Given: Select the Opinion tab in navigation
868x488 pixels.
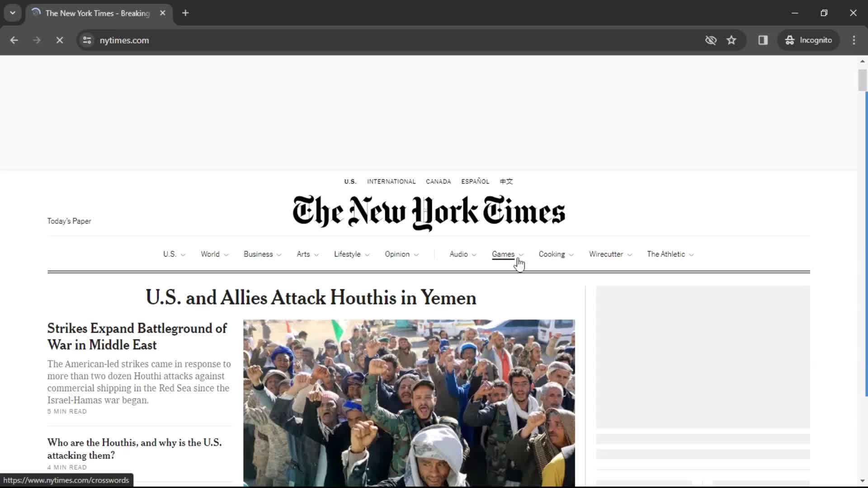Looking at the screenshot, I should click(x=397, y=254).
